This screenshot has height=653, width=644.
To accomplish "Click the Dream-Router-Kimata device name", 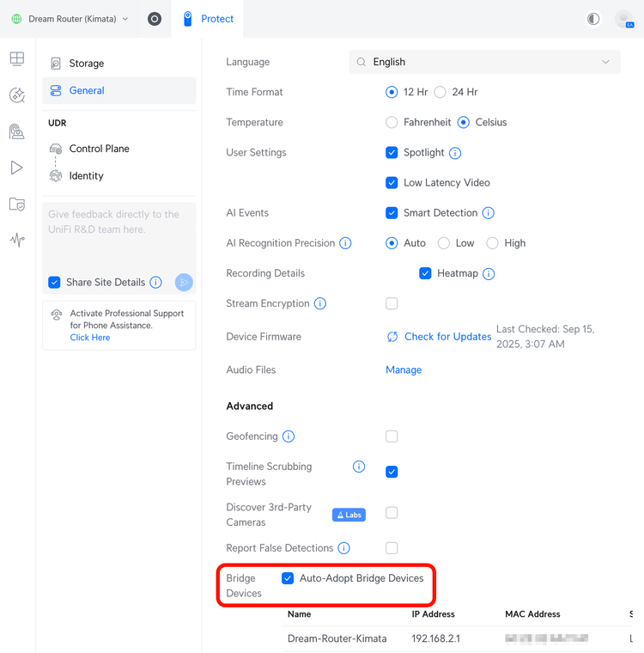I will (337, 638).
